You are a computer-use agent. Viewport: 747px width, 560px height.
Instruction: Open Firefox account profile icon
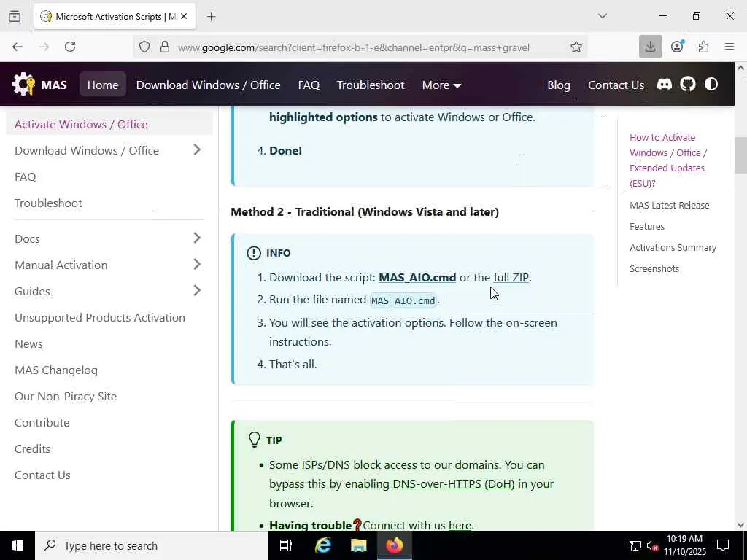click(x=677, y=47)
